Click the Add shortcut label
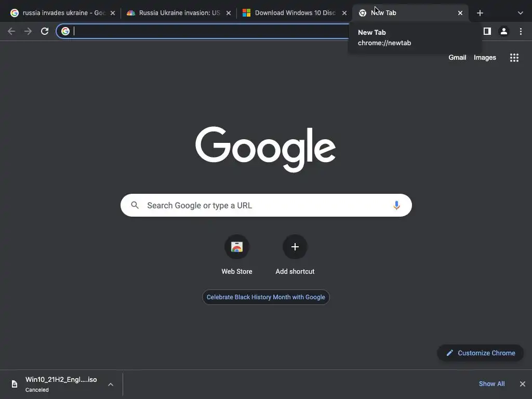 tap(295, 271)
